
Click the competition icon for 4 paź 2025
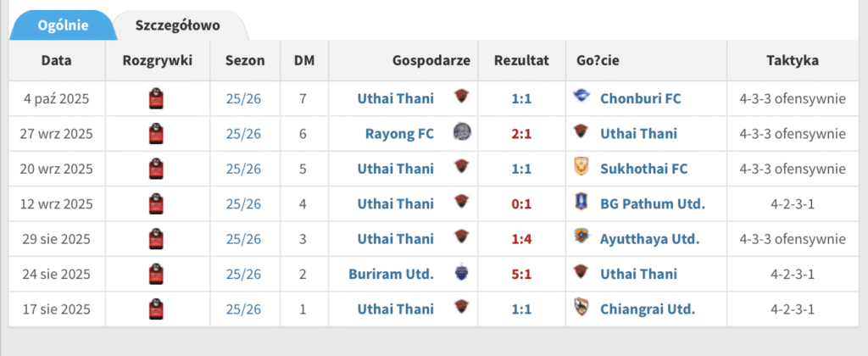(157, 98)
